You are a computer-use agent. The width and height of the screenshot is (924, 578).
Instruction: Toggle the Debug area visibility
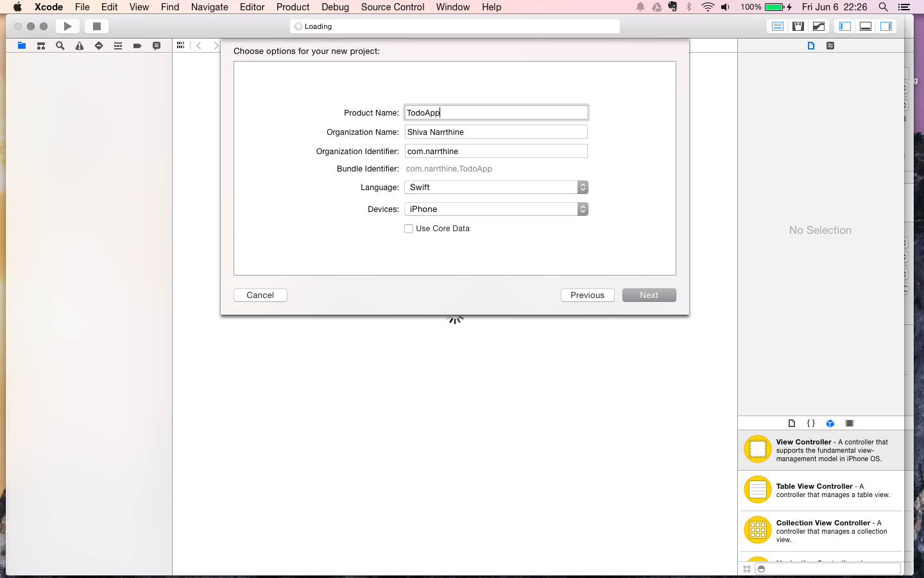[x=866, y=26]
